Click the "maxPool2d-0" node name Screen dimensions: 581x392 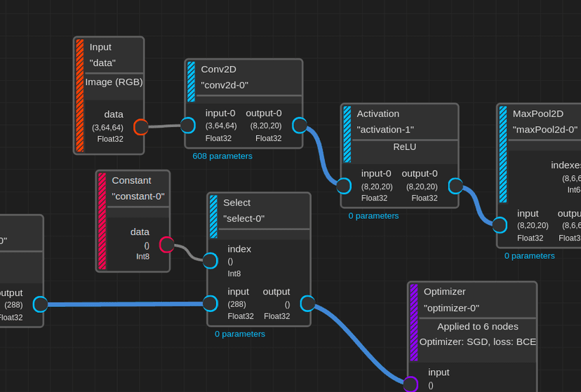pos(545,130)
